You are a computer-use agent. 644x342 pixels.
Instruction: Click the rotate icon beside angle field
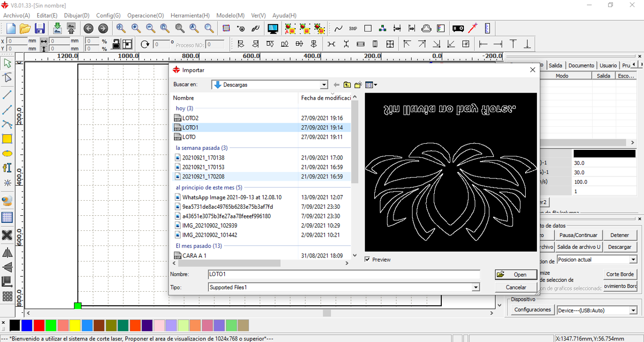point(145,44)
